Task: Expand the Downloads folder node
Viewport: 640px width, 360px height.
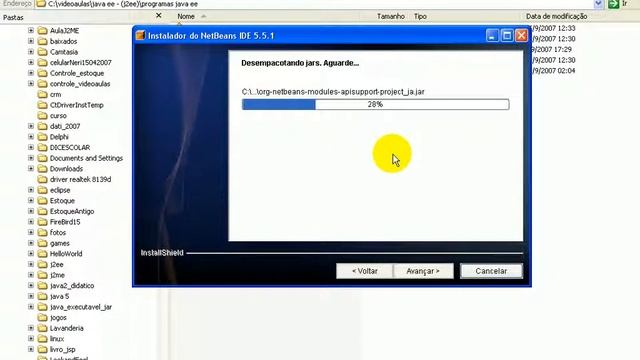Action: [31, 169]
